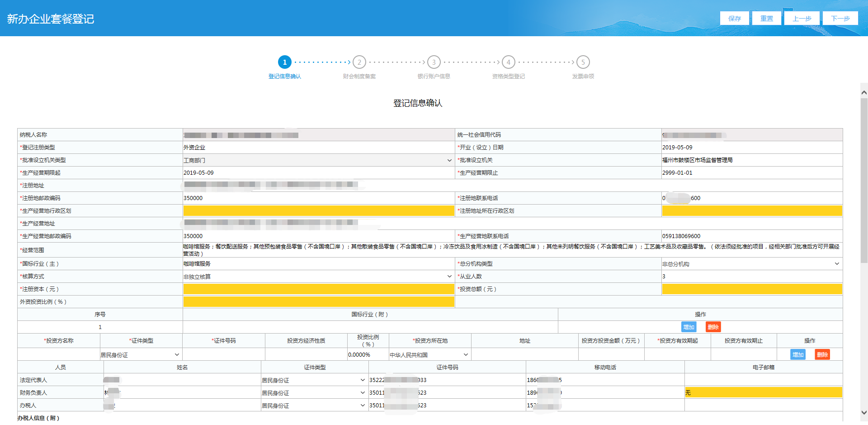
Task: Click the scrollbar down arrow
Action: pos(863,412)
